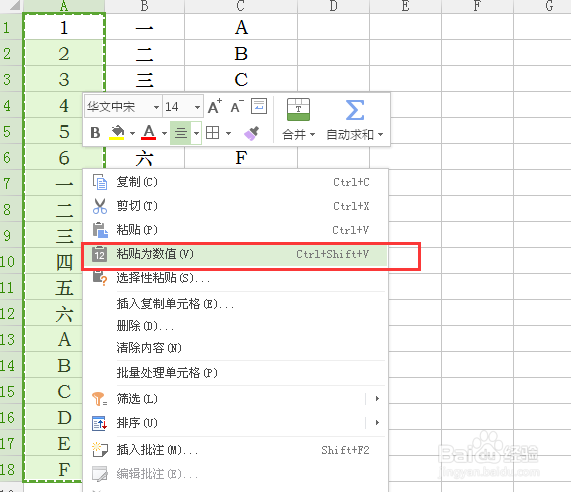
Task: Click the merge cells icon
Action: click(298, 109)
